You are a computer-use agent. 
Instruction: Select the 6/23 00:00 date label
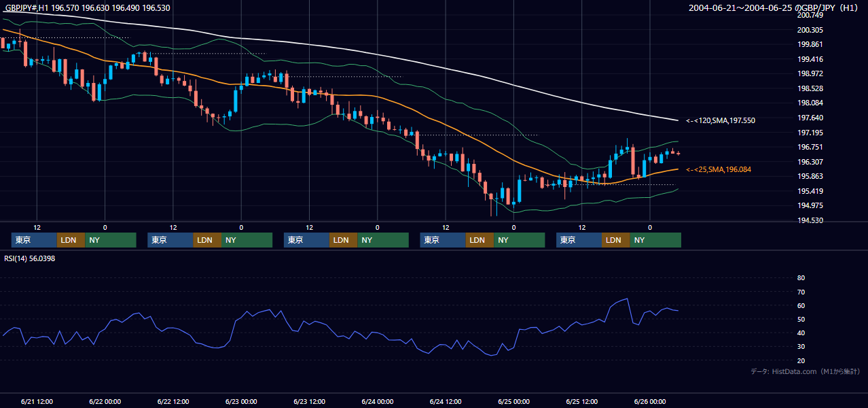[x=241, y=402]
